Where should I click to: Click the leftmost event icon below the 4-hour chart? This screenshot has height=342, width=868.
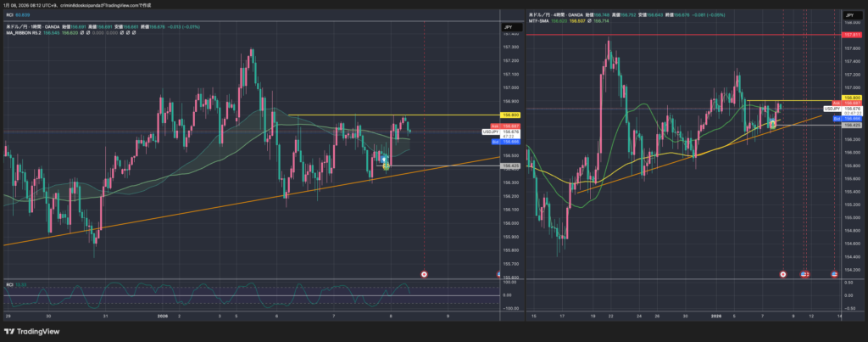point(782,274)
